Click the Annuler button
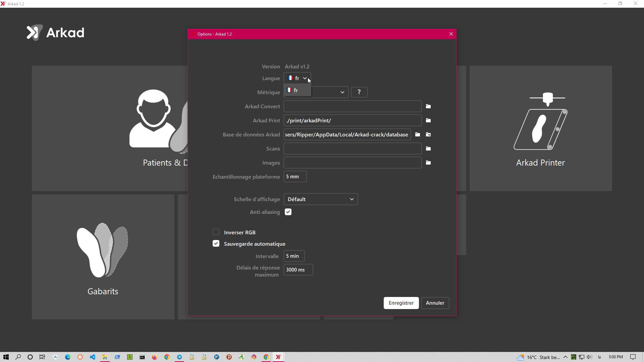 pos(435,303)
